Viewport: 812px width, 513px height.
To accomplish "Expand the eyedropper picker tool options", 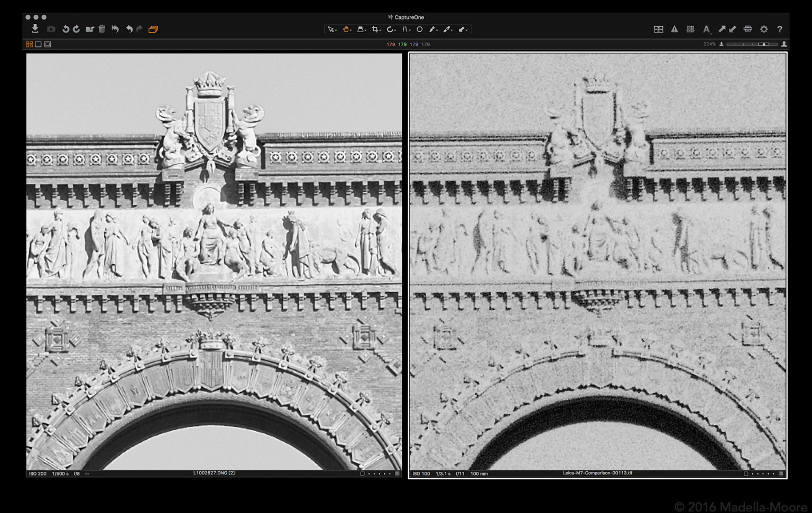I will [452, 31].
